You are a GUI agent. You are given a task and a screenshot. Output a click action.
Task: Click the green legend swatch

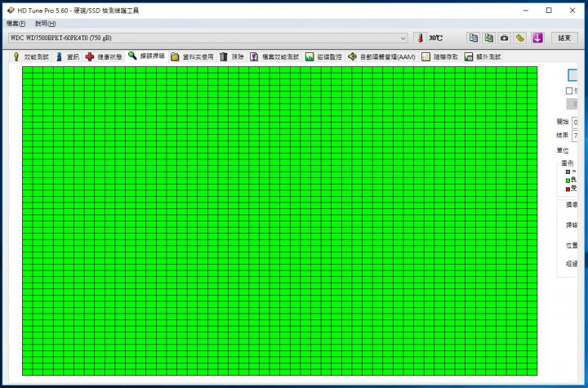click(568, 181)
